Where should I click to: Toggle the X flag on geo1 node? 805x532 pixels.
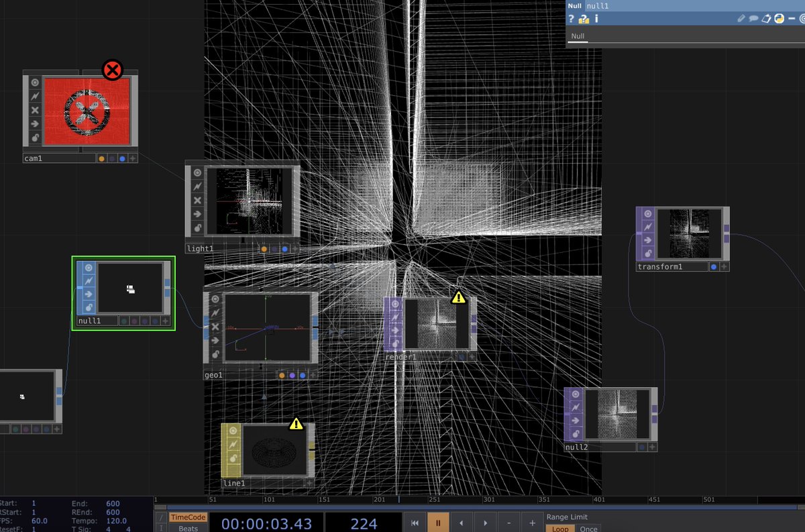pyautogui.click(x=215, y=327)
